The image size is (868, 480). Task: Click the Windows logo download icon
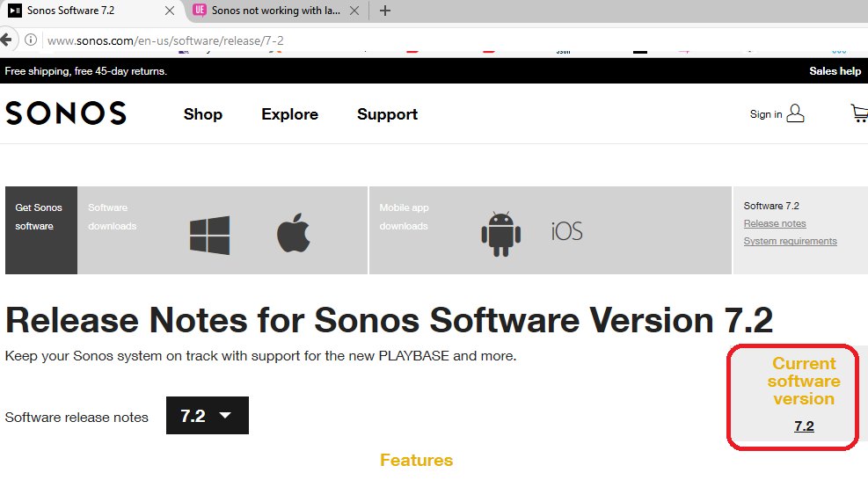click(209, 235)
